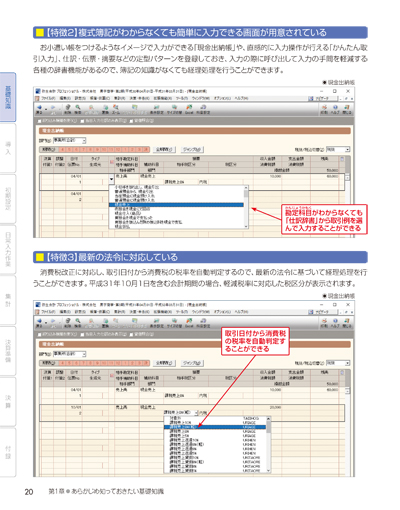Screen dimensions: 400x510
Task: Open 科目設定 account settings icon in upper window
Action: pyautogui.click(x=203, y=109)
